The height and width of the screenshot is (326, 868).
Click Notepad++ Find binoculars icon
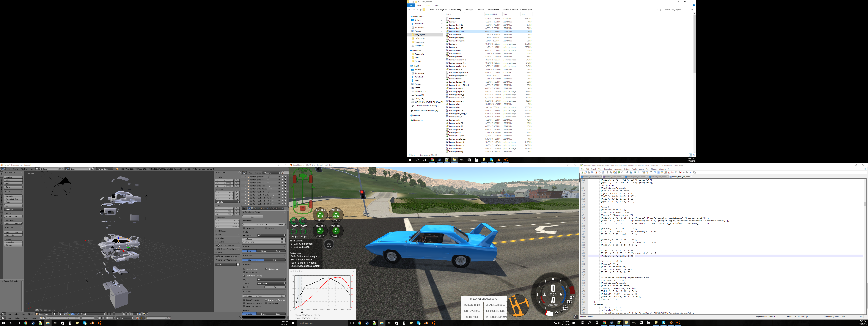(x=627, y=172)
